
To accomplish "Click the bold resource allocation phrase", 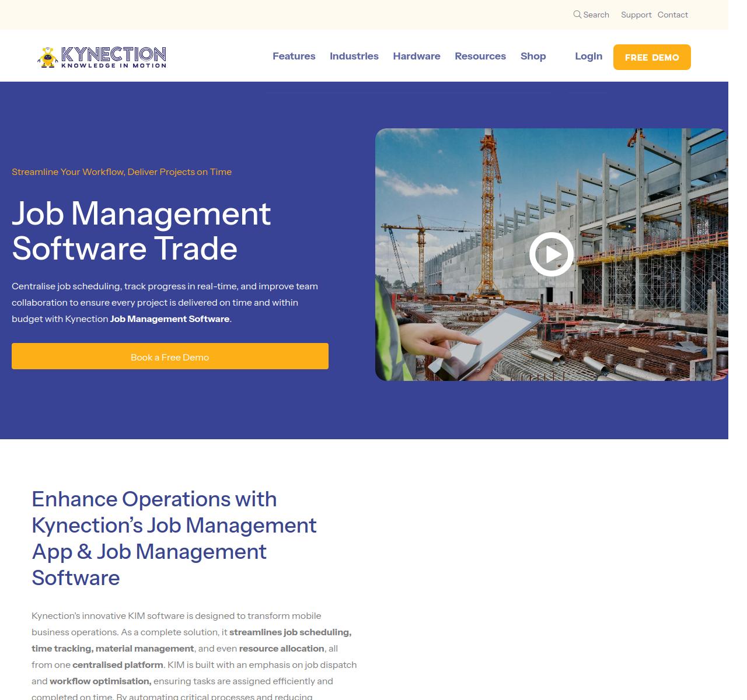I will tap(281, 648).
